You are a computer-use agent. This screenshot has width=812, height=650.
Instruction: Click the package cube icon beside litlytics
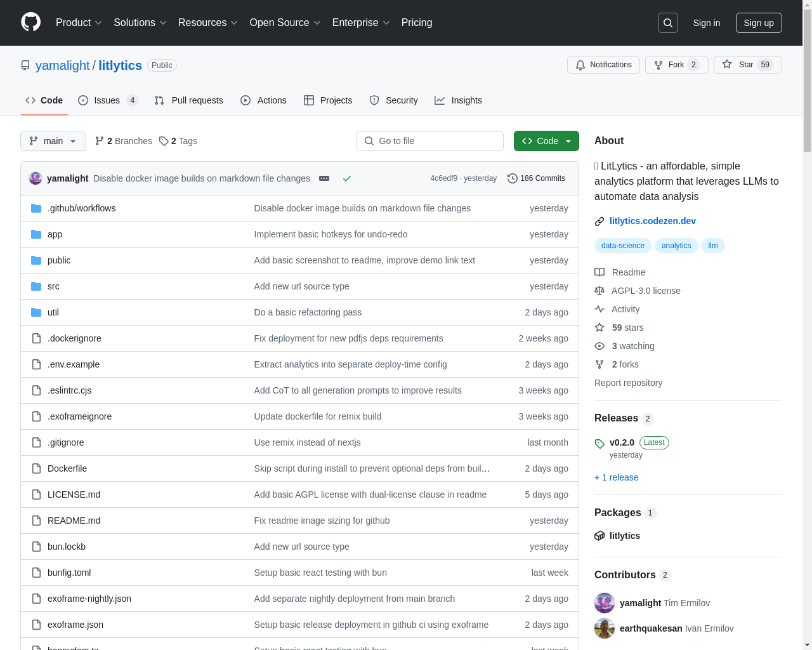599,536
